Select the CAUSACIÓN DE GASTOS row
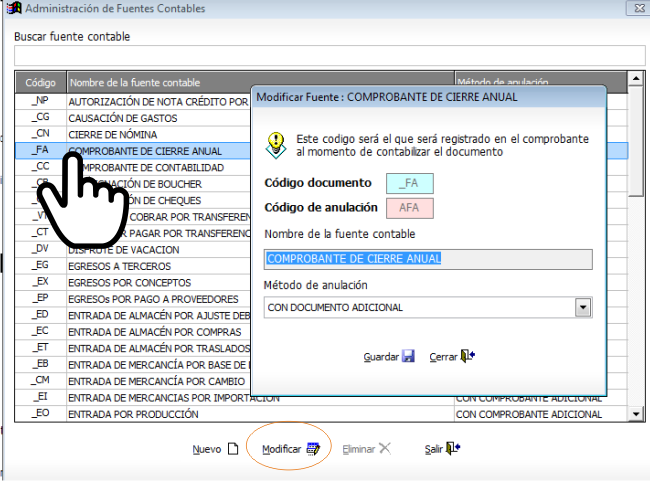 [x=133, y=118]
